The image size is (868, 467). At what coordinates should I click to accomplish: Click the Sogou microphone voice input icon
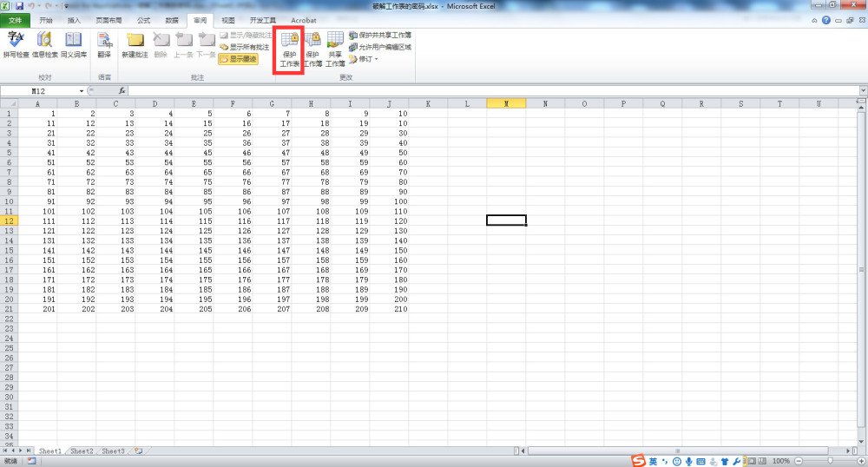[x=688, y=462]
